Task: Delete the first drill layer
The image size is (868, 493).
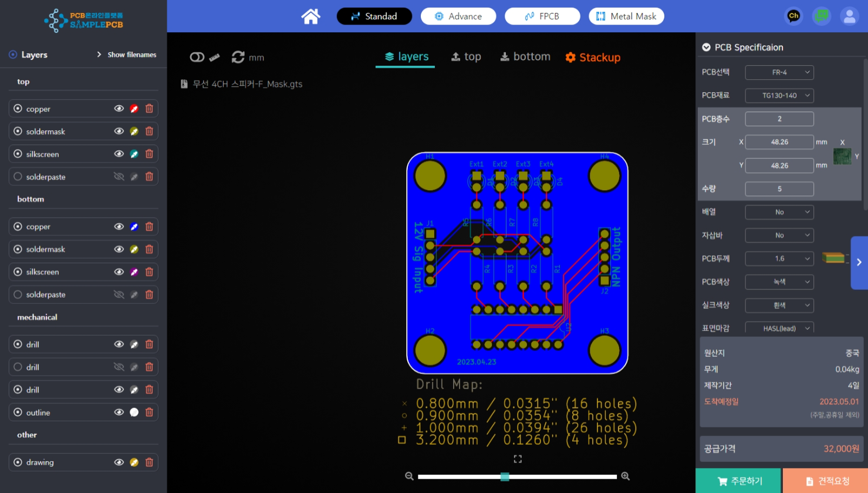Action: click(x=149, y=345)
